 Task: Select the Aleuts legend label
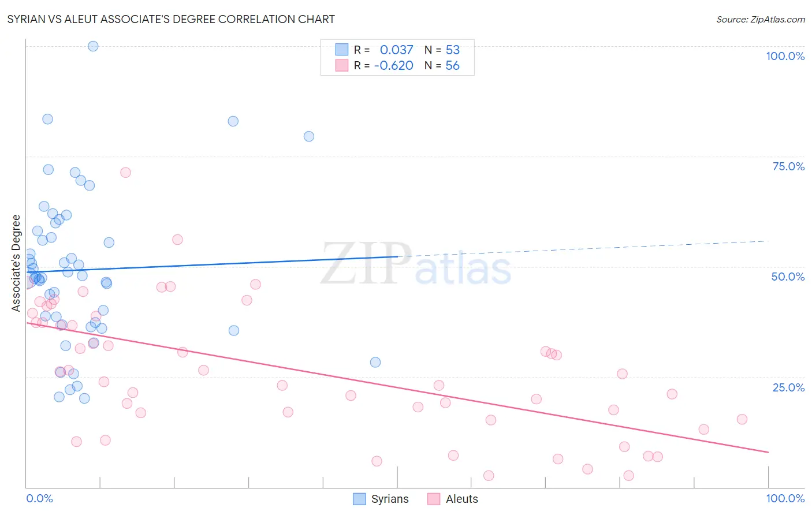point(462,499)
